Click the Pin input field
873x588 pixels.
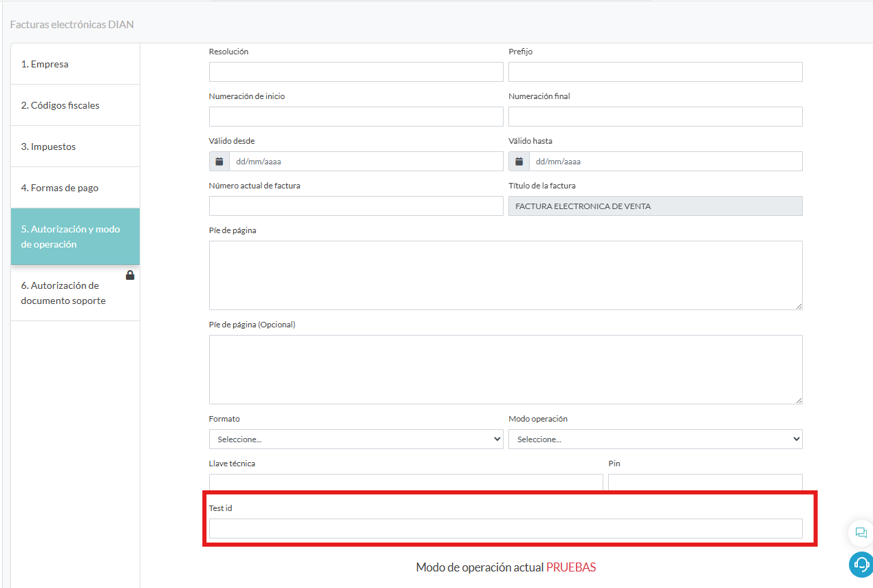pos(705,483)
